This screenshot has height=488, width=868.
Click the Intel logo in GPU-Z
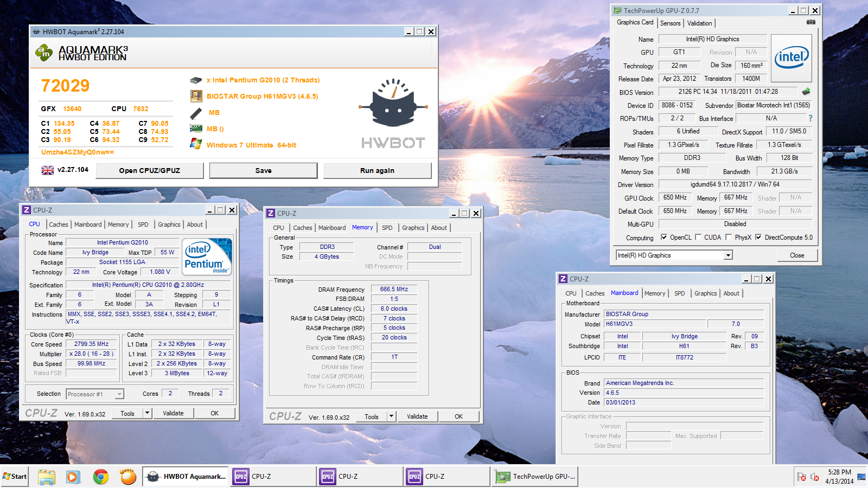[792, 58]
